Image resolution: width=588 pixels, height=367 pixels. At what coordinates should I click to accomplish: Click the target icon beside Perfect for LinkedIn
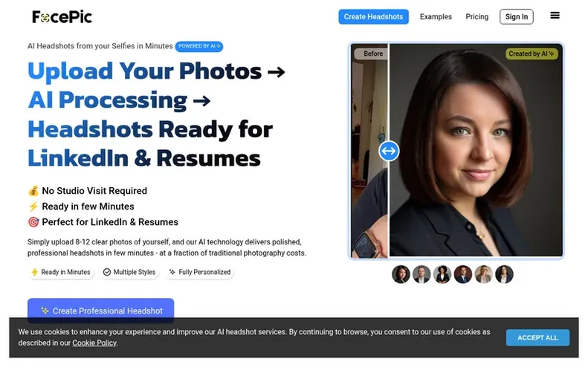(33, 222)
